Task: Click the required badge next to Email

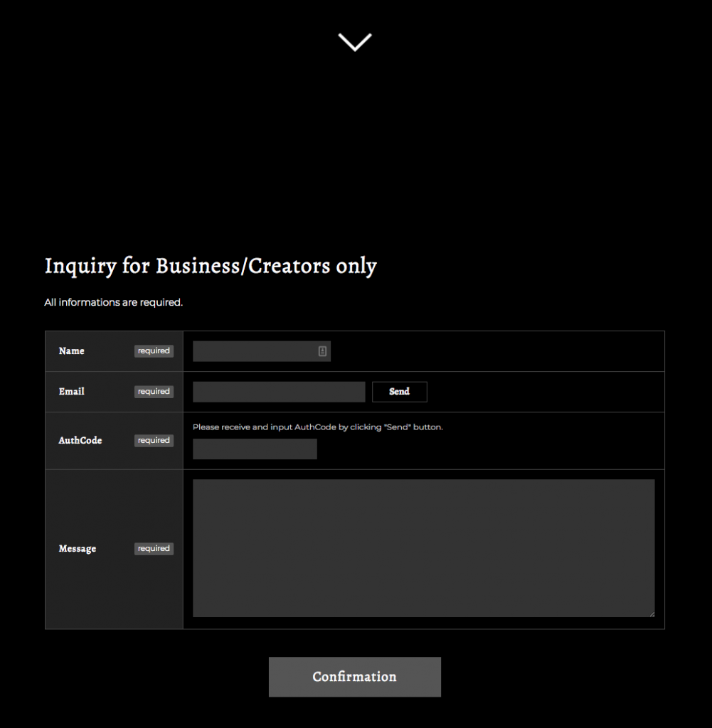Action: pyautogui.click(x=154, y=392)
